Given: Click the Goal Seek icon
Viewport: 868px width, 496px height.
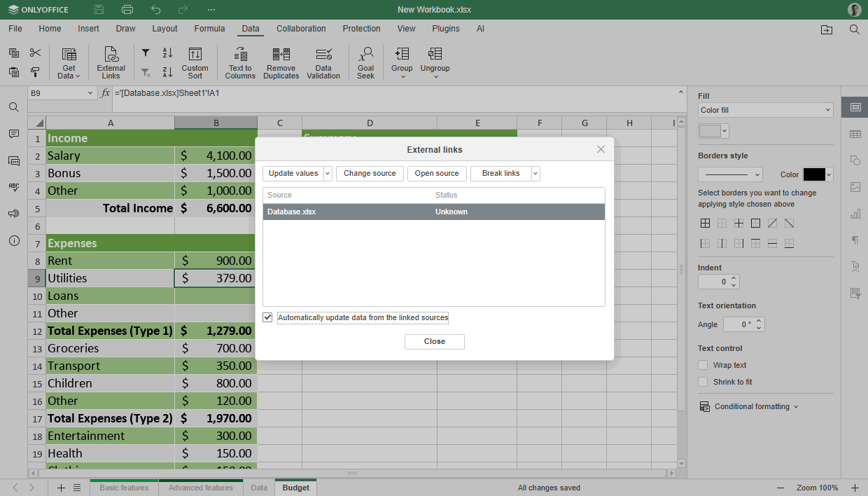Looking at the screenshot, I should click(365, 62).
